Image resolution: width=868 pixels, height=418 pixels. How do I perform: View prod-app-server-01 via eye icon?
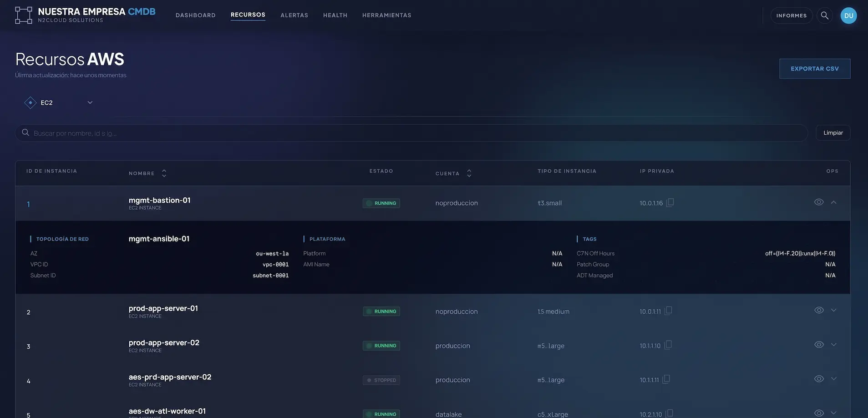pos(819,310)
